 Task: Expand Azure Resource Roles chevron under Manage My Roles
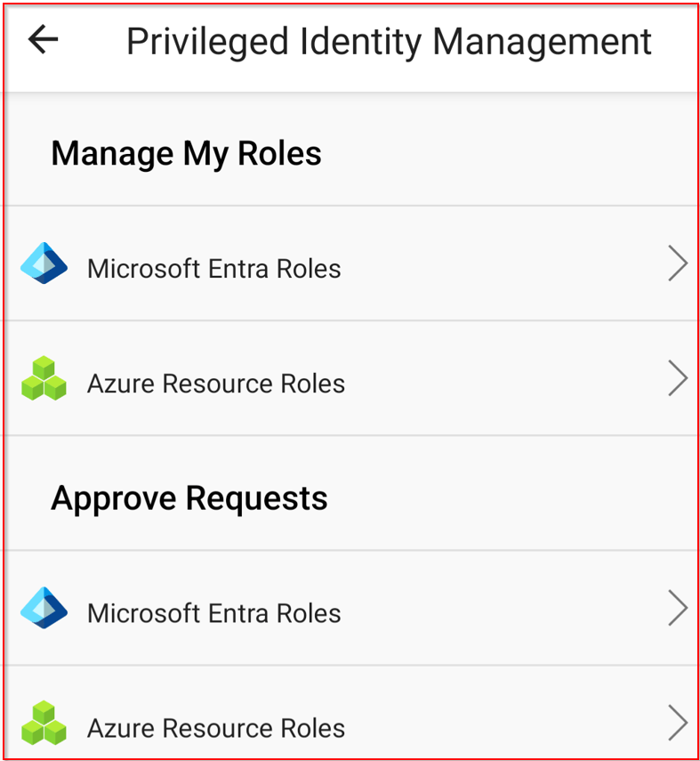pos(678,379)
